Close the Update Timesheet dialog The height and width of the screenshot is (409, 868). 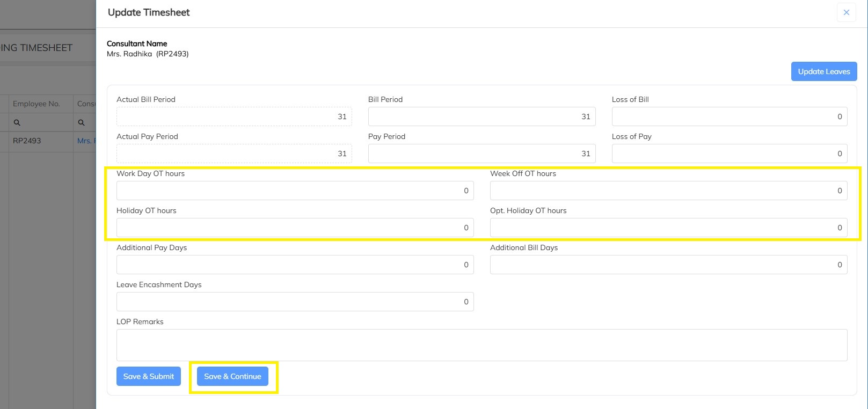(x=846, y=12)
